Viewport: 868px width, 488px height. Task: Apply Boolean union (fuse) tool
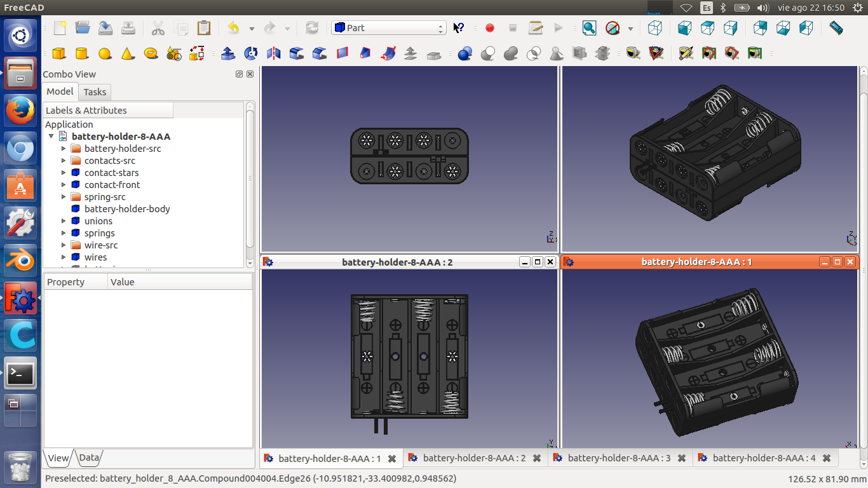pyautogui.click(x=511, y=53)
